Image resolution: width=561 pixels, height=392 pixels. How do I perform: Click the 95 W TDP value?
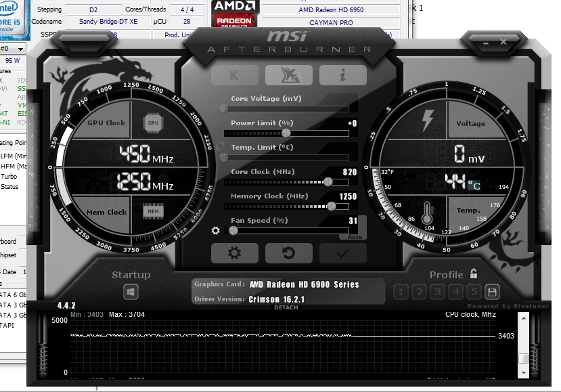click(x=13, y=61)
